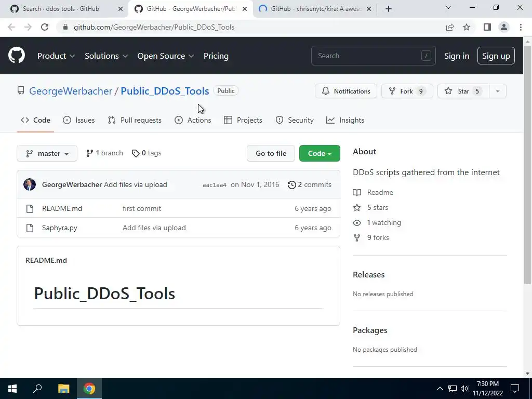
Task: Switch to 'Search · ddos tools' browser tab
Action: point(61,9)
